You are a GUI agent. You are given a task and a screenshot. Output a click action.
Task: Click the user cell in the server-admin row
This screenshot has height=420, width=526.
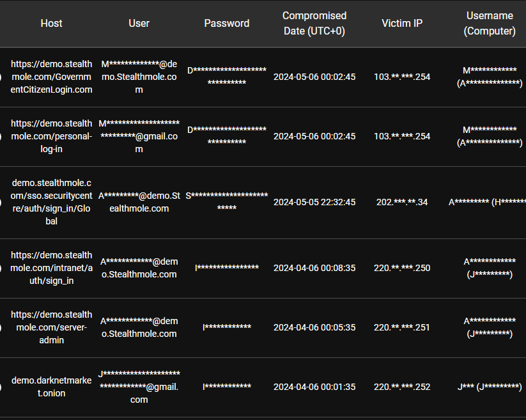point(139,327)
